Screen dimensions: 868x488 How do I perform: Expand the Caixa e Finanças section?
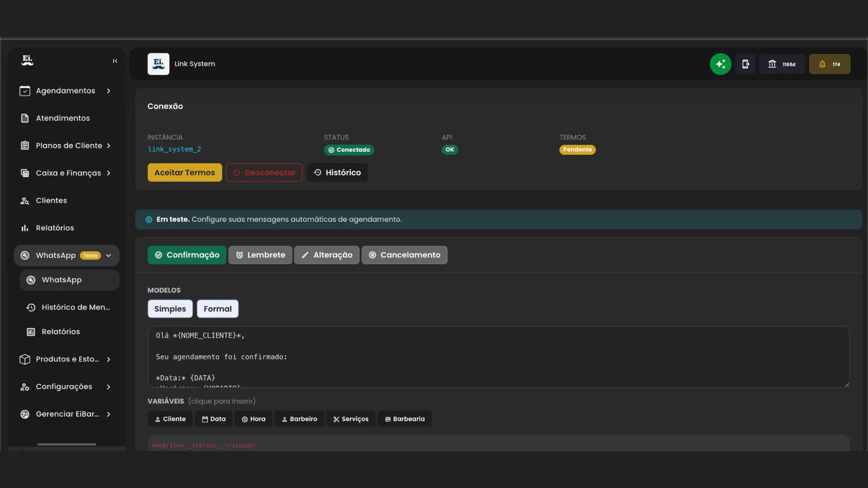(x=108, y=173)
